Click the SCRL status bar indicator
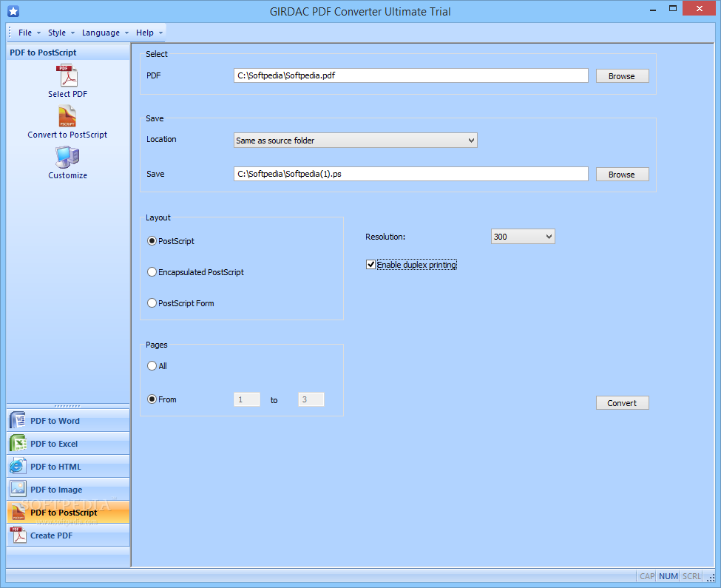The height and width of the screenshot is (588, 721). click(691, 576)
